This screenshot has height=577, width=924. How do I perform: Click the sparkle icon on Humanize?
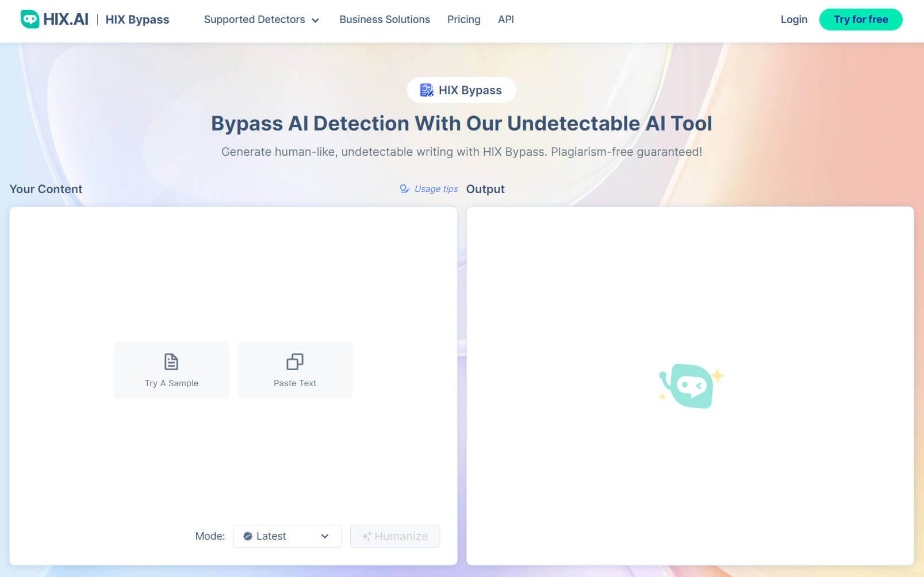pos(366,536)
